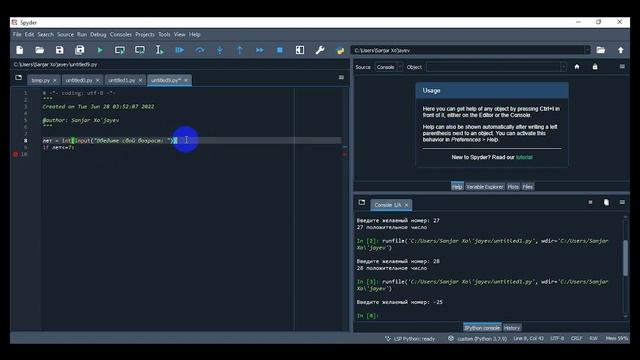Close the Console 1/A tab
This screenshot has width=640, height=360.
[x=406, y=205]
